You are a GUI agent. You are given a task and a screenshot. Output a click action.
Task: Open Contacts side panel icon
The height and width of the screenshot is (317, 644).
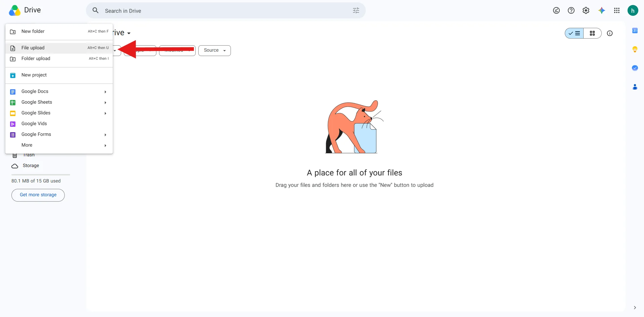point(635,87)
